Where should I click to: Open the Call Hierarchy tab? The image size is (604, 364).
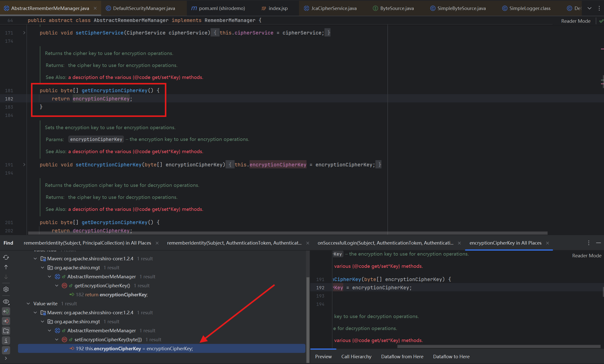(356, 357)
